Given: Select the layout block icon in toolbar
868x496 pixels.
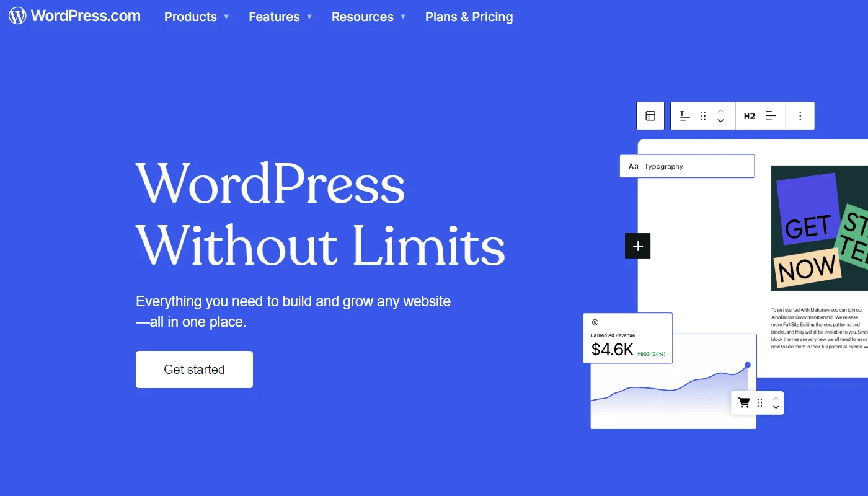Looking at the screenshot, I should pyautogui.click(x=650, y=116).
